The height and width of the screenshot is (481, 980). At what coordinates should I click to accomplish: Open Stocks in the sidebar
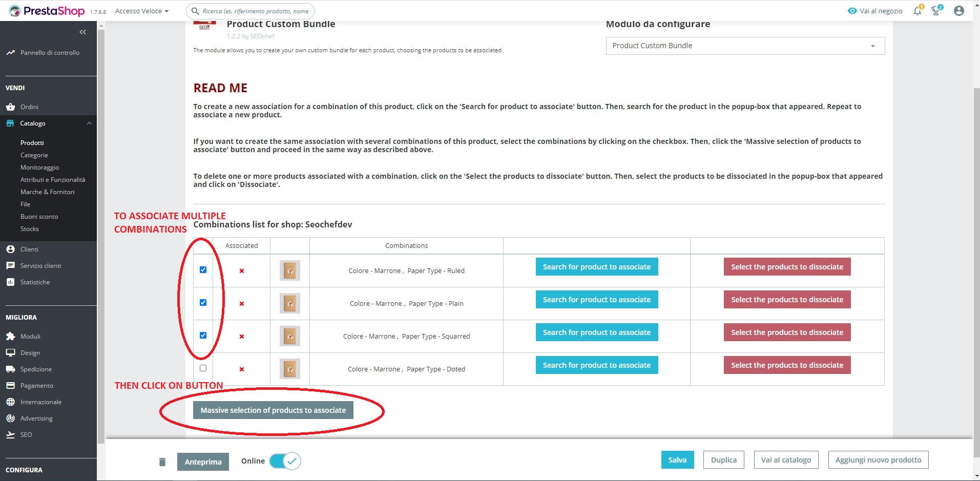29,229
